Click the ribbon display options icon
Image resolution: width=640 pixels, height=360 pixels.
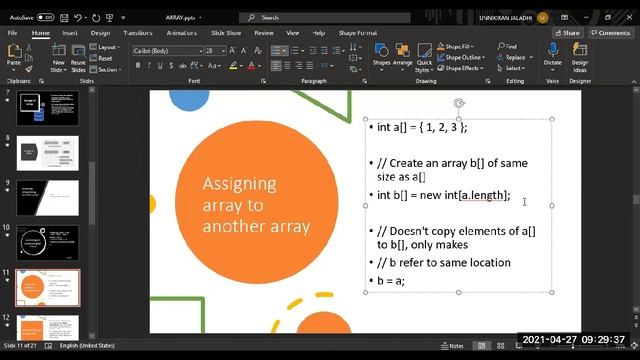(564, 18)
